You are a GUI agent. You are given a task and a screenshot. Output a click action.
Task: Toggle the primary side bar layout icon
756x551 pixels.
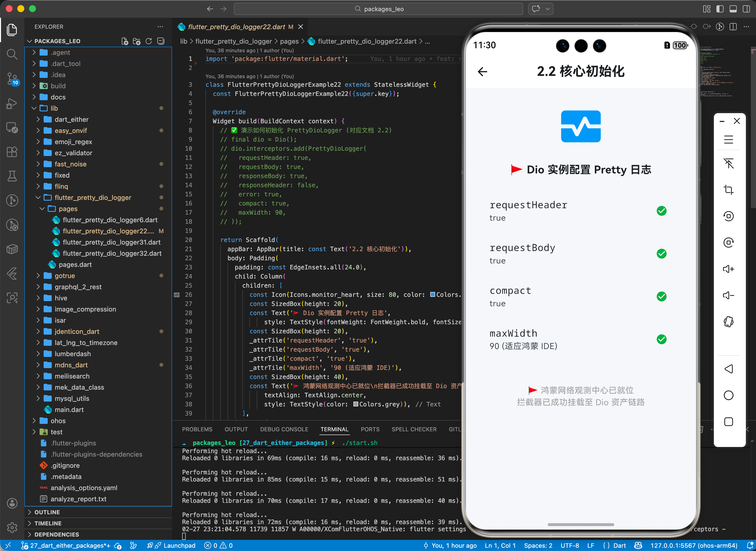coord(720,9)
